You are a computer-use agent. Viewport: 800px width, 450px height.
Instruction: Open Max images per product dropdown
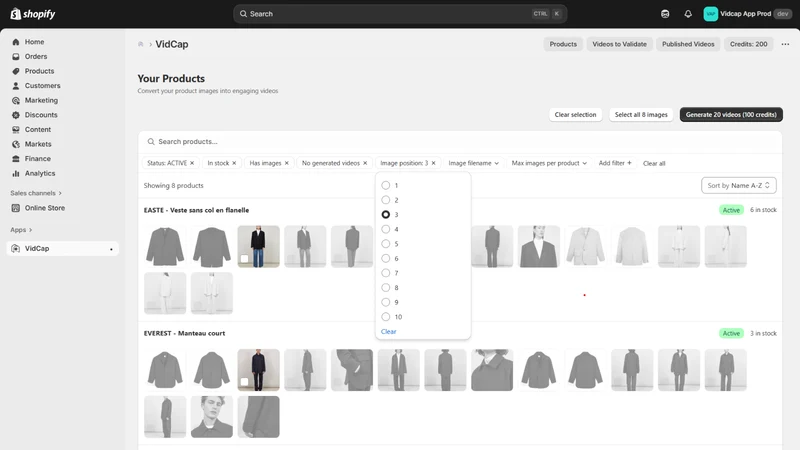(549, 163)
